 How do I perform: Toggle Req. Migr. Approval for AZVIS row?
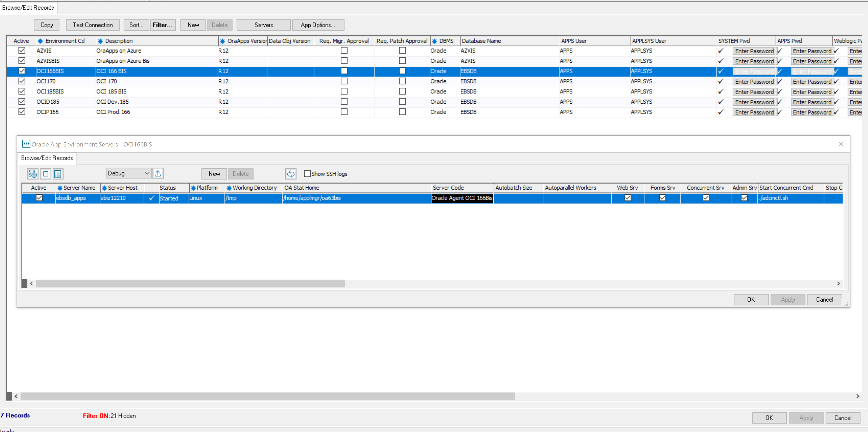click(344, 51)
